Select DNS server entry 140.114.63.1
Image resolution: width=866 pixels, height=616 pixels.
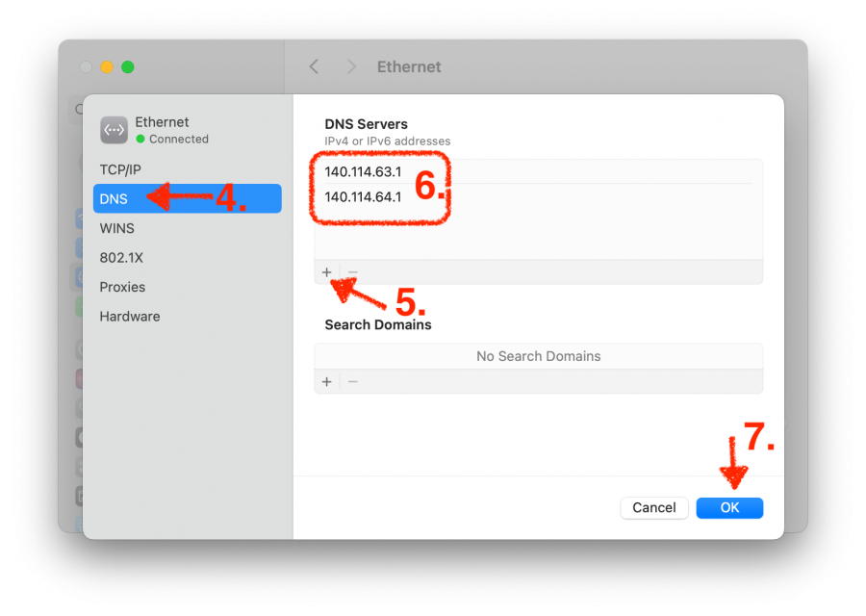point(363,172)
